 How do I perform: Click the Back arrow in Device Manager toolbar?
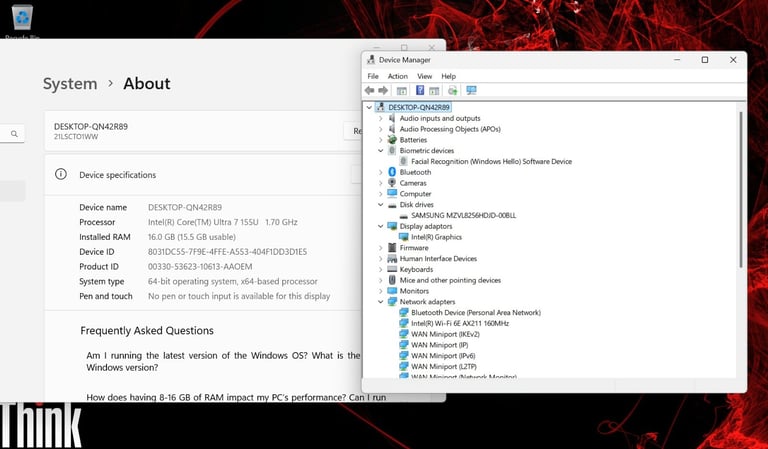pos(370,91)
